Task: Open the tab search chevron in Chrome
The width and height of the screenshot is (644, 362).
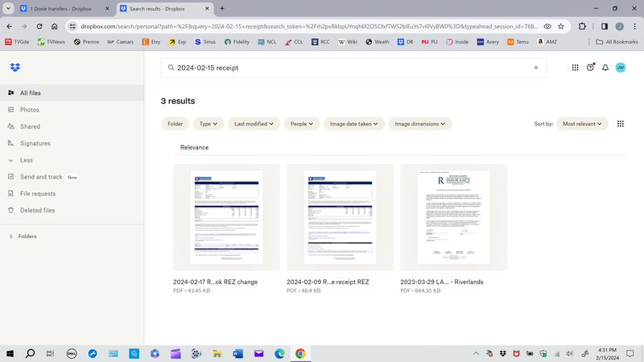Action: pos(8,8)
